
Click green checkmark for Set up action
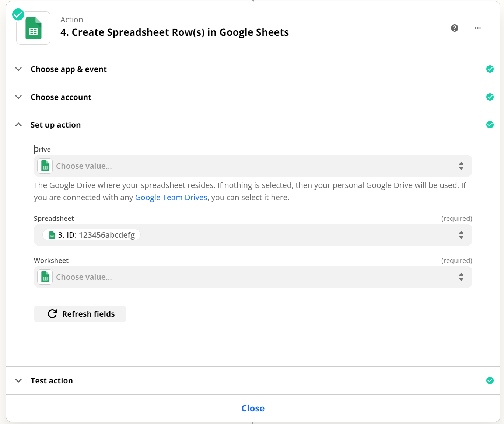490,125
